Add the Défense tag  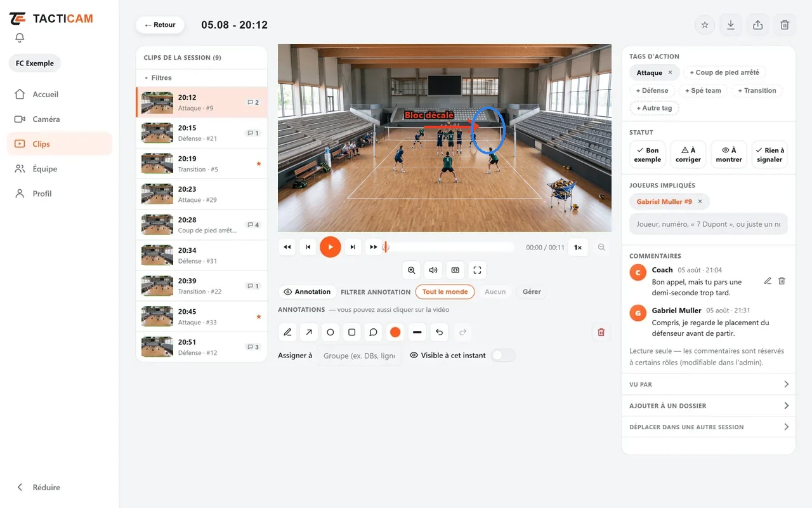click(652, 91)
